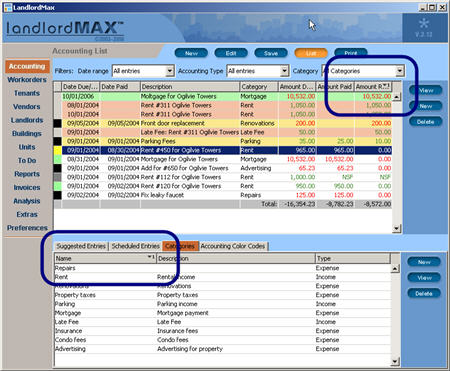Select Units in the sidebar
This screenshot has width=450, height=371.
click(27, 147)
